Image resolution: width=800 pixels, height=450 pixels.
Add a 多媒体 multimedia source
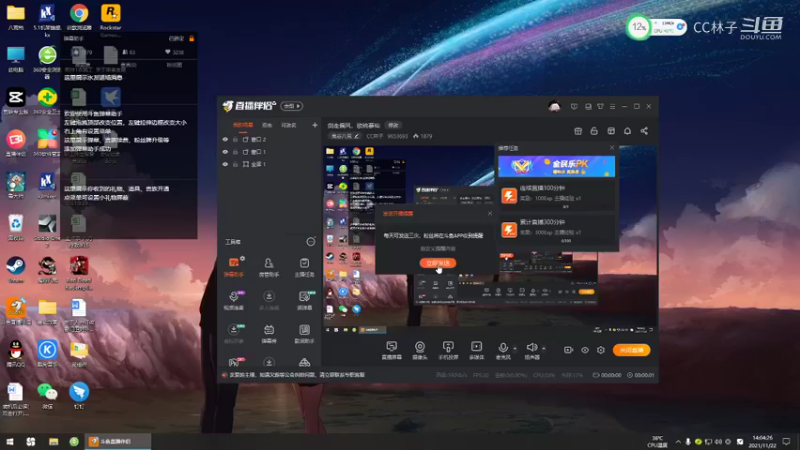coord(477,350)
